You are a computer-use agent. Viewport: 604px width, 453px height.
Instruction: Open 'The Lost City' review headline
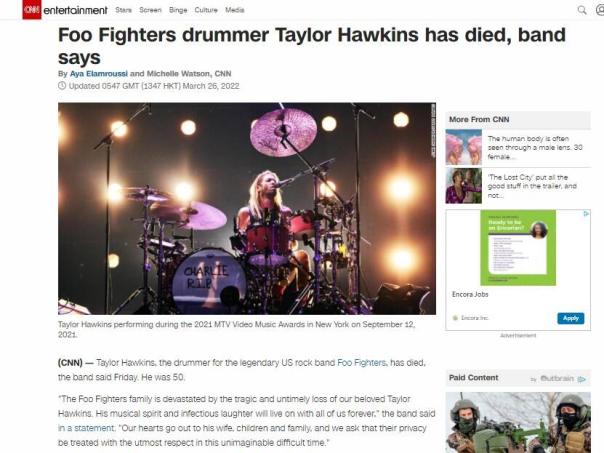[532, 186]
